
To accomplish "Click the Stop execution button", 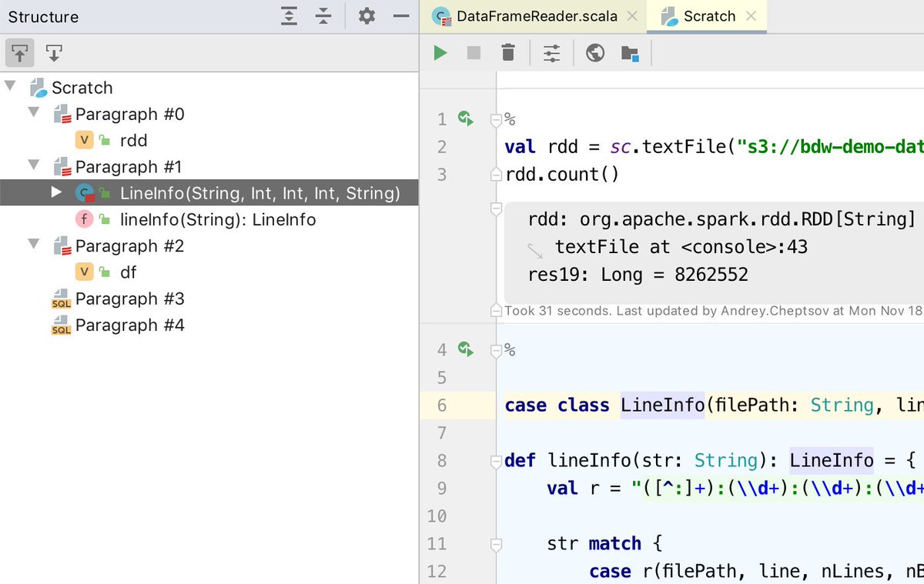I will point(474,53).
